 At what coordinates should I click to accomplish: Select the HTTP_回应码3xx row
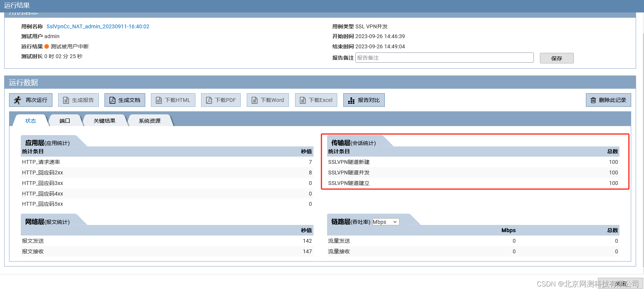pos(167,183)
